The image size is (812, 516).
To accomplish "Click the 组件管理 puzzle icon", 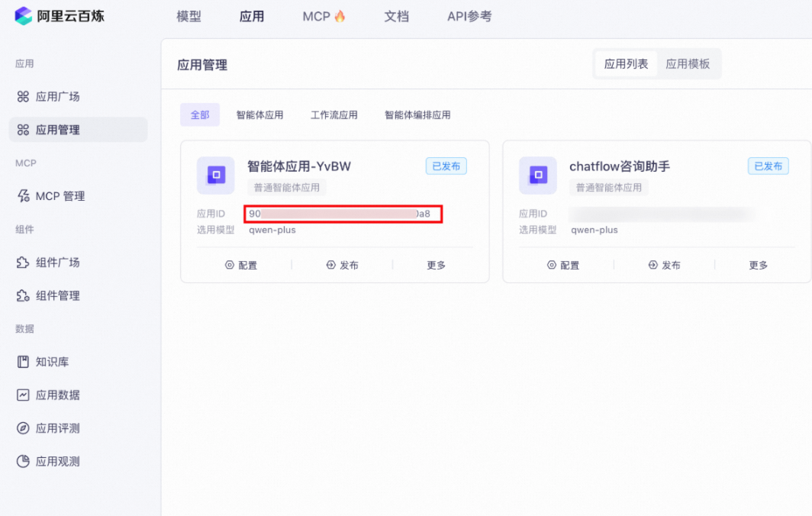I will click(23, 296).
